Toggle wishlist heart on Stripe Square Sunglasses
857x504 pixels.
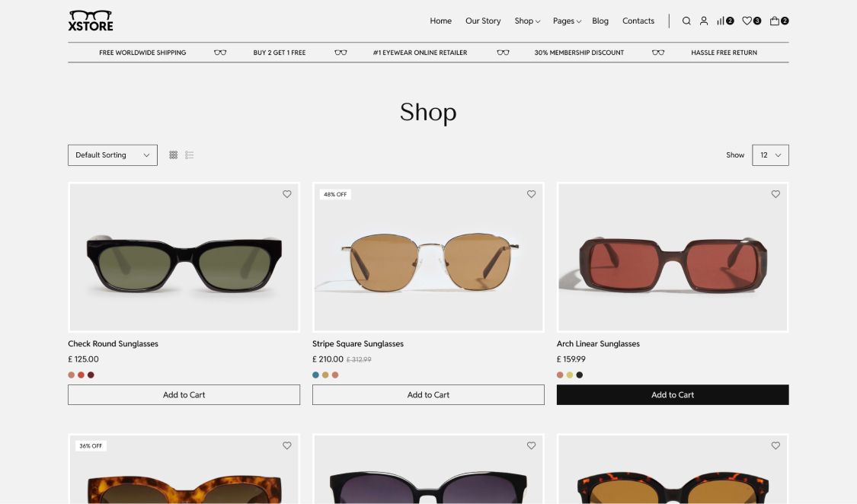[532, 194]
